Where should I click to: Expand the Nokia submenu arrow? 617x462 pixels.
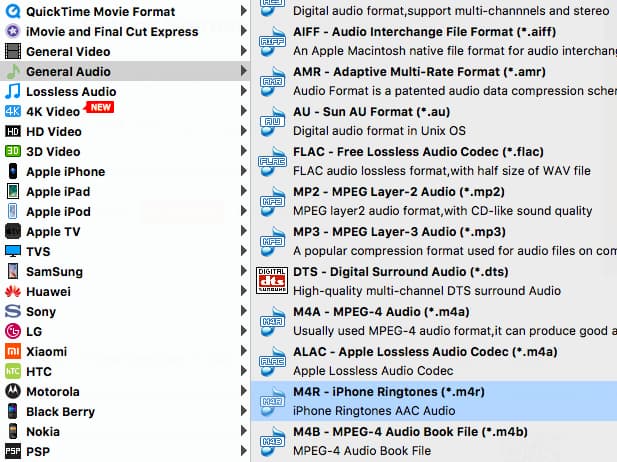(x=244, y=431)
